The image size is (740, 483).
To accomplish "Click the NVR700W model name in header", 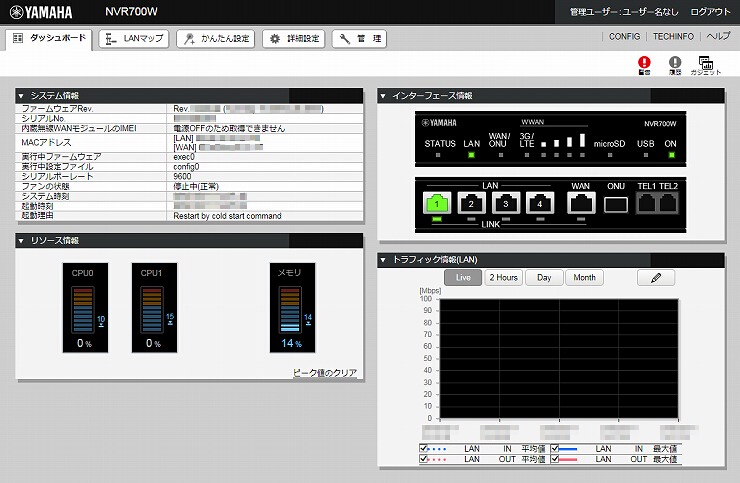I will (131, 12).
